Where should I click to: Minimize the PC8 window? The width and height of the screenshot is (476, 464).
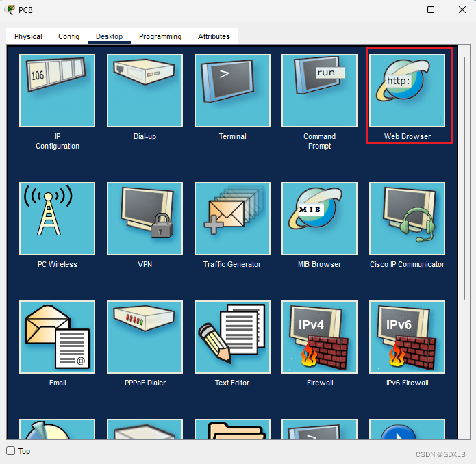point(400,10)
